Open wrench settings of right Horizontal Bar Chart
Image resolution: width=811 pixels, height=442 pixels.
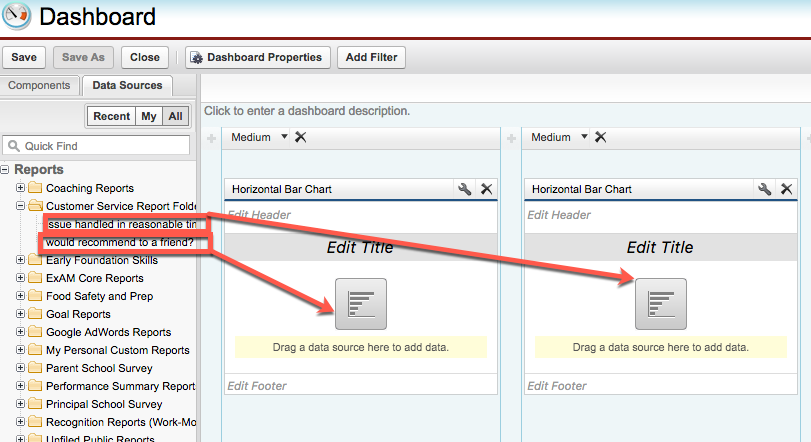click(x=764, y=189)
